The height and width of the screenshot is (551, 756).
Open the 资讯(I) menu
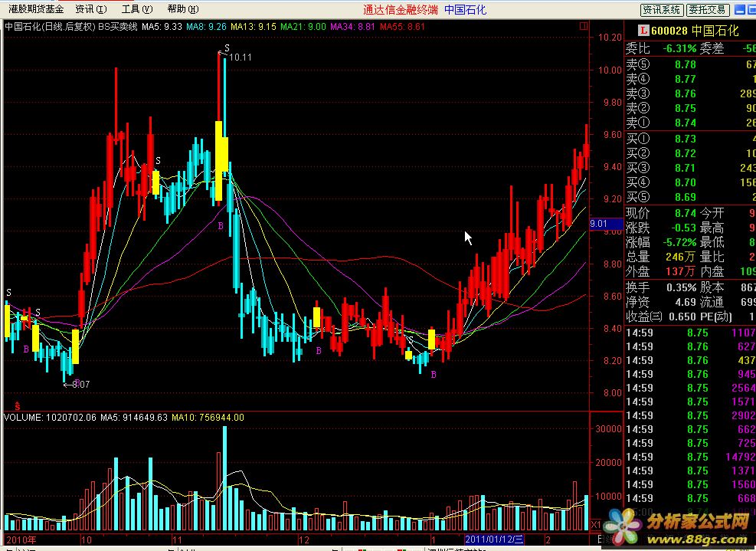click(90, 9)
